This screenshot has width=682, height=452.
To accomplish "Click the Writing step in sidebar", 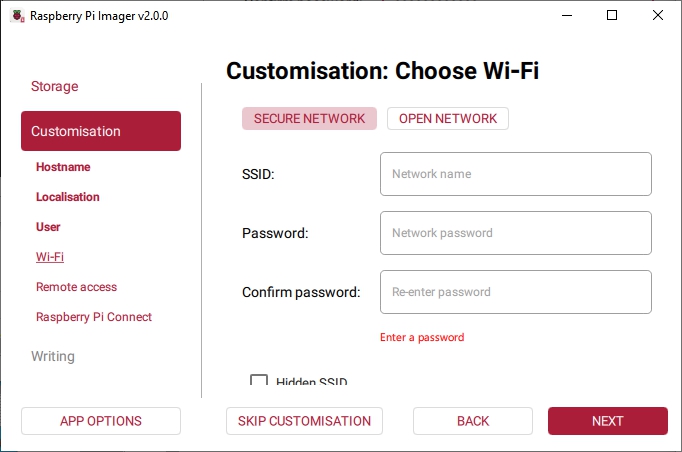I will [x=53, y=357].
